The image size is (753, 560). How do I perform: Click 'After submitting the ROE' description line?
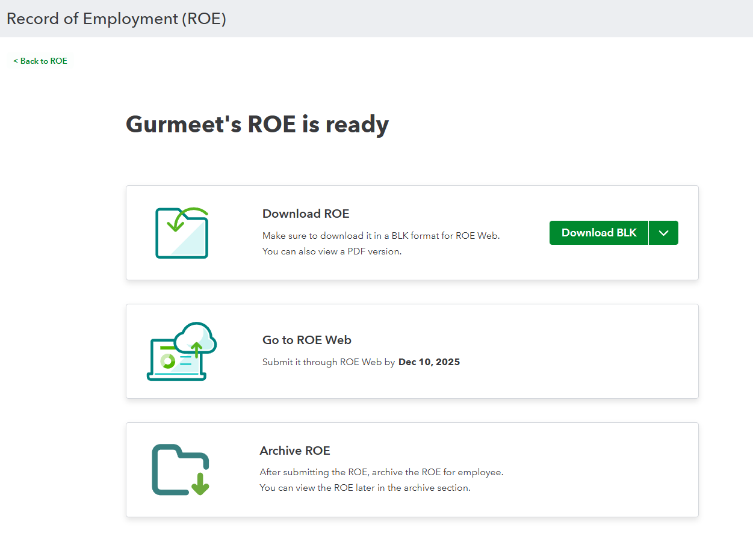(x=381, y=472)
